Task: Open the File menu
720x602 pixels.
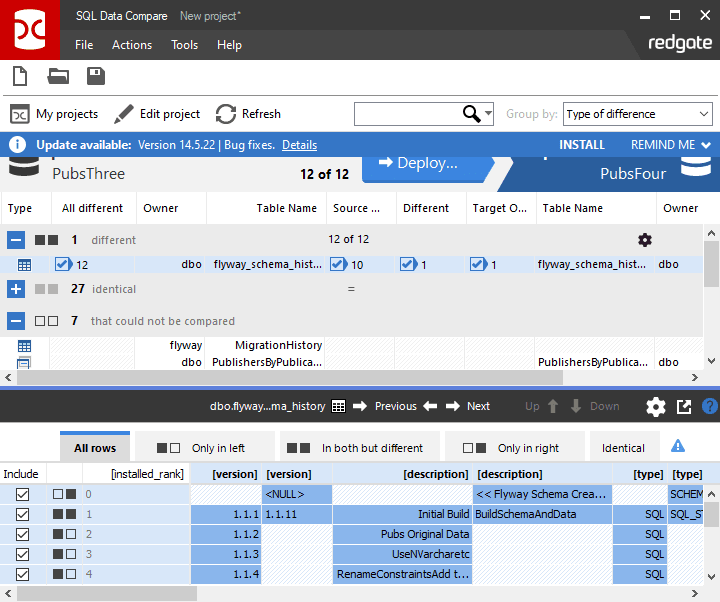Action: (x=84, y=45)
